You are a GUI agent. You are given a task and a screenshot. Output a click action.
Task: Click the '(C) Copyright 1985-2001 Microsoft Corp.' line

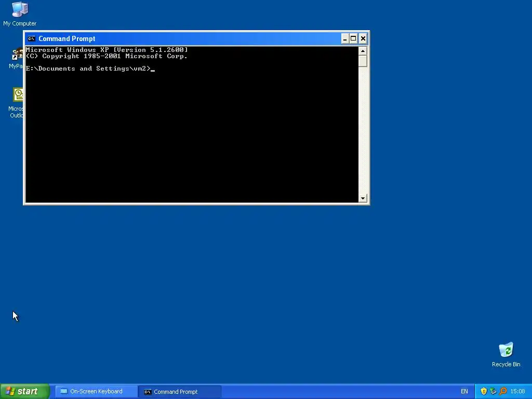tap(107, 56)
